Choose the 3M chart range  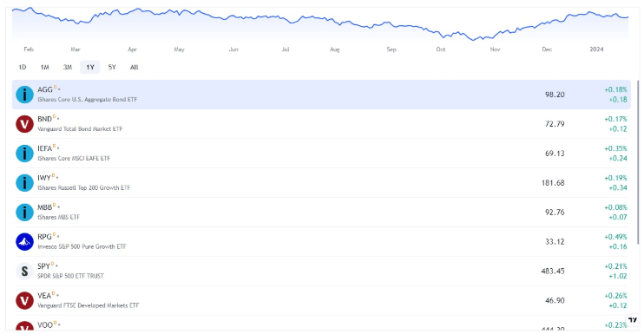[x=68, y=68]
